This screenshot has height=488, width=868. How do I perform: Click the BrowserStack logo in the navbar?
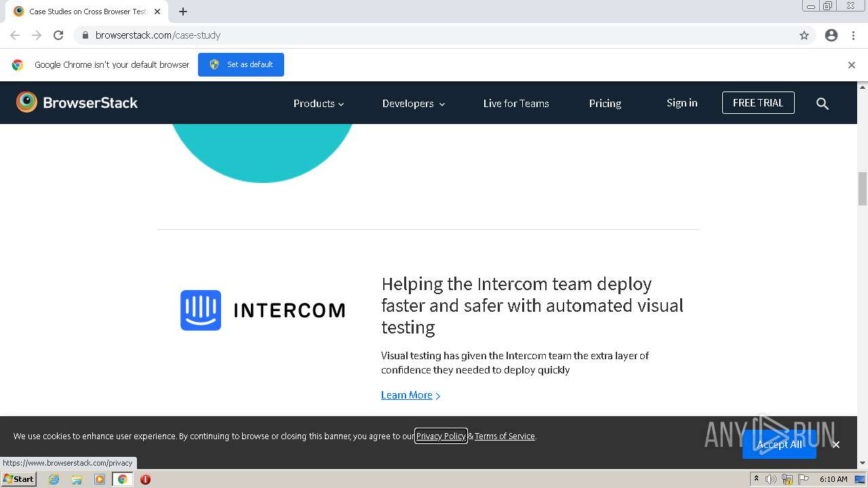pos(77,102)
